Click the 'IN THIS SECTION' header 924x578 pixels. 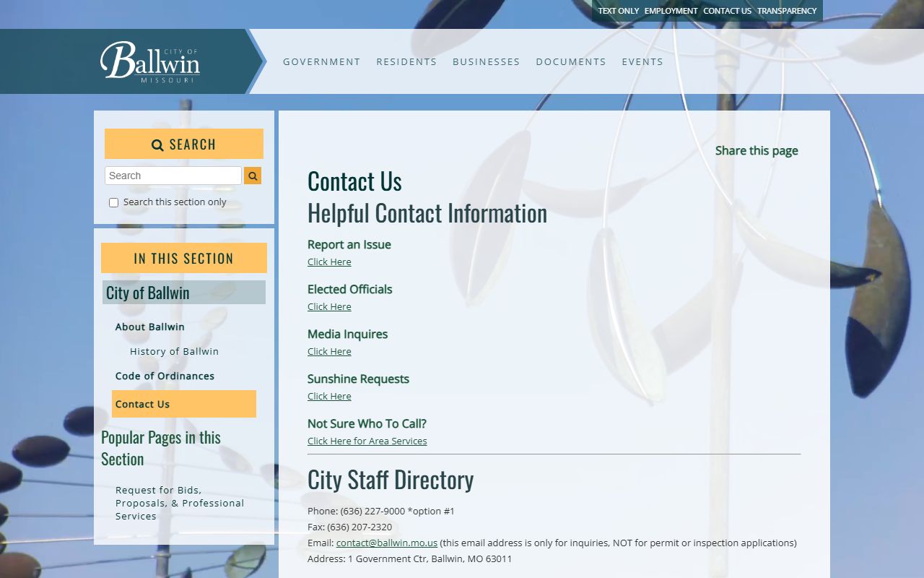(184, 258)
